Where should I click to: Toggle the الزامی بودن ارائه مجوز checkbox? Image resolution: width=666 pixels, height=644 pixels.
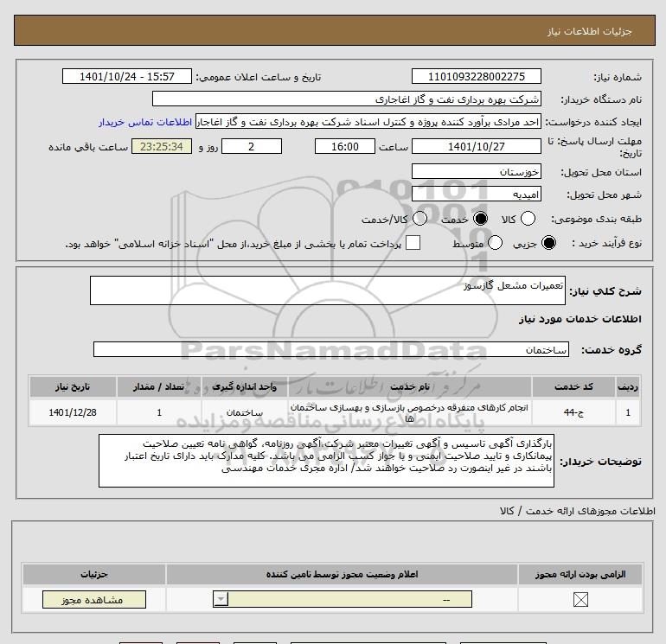[580, 599]
